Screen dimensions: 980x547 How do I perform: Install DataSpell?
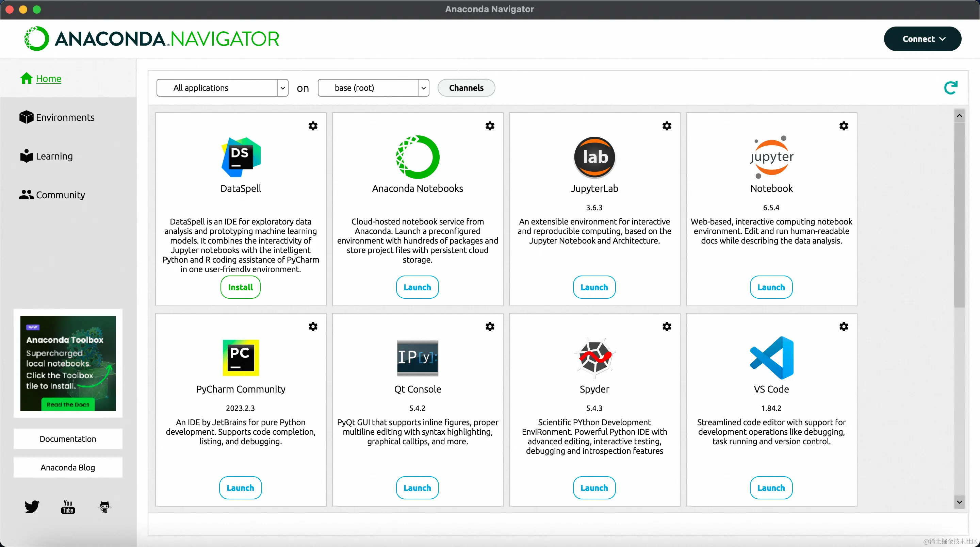(240, 287)
